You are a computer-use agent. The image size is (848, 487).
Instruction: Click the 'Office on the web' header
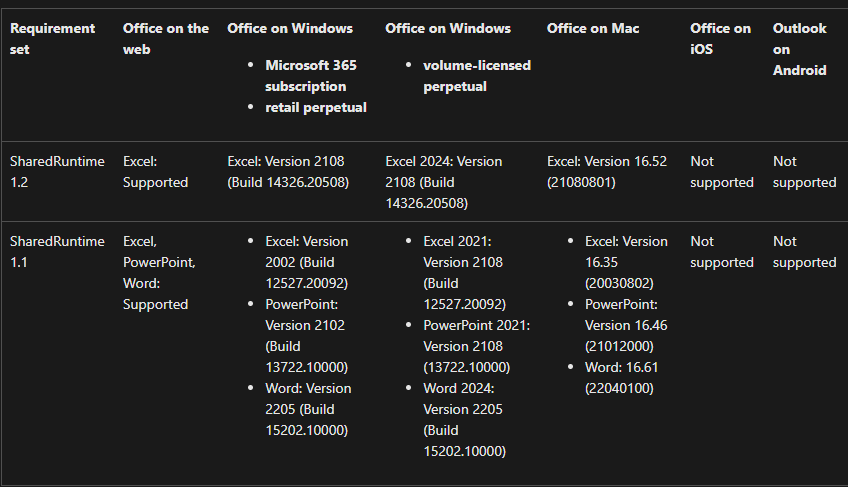coord(165,38)
